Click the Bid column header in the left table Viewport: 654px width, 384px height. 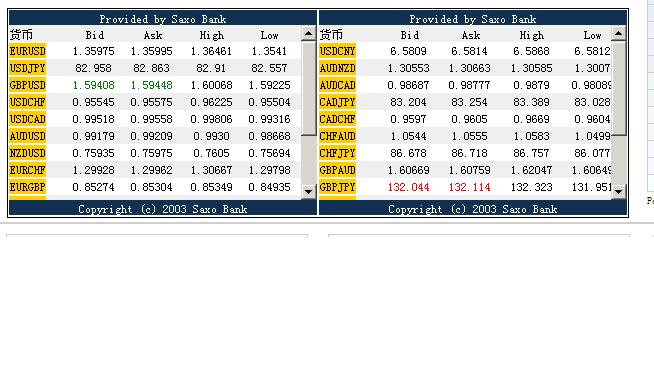click(95, 35)
